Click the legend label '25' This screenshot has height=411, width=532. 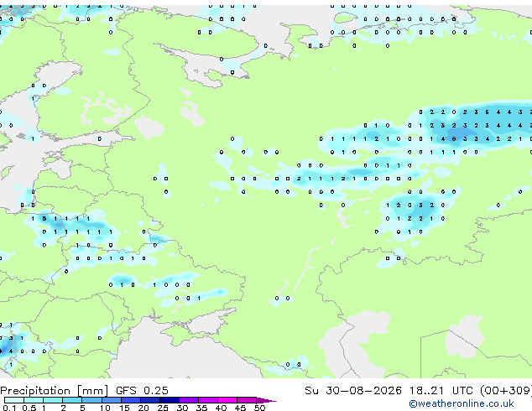[x=163, y=408]
